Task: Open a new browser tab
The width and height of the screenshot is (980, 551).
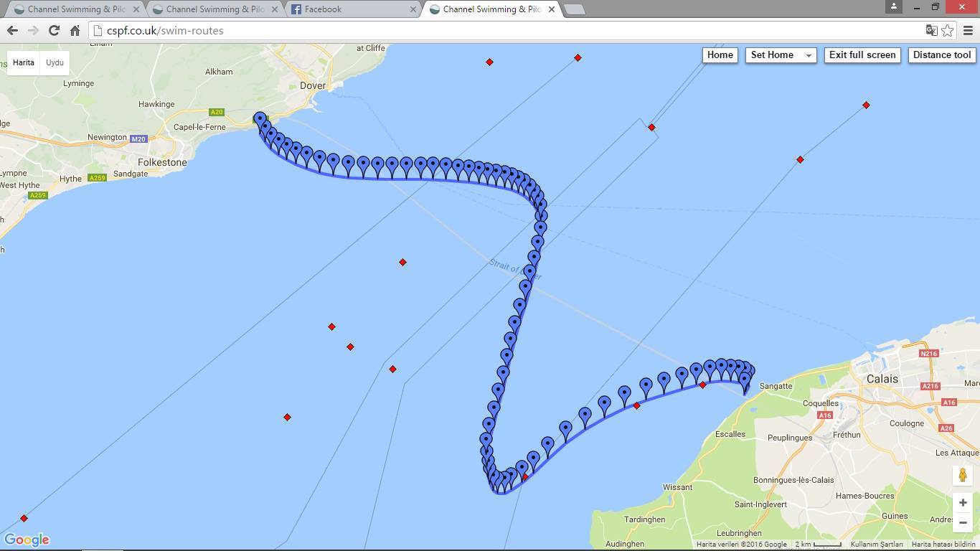Action: point(574,9)
